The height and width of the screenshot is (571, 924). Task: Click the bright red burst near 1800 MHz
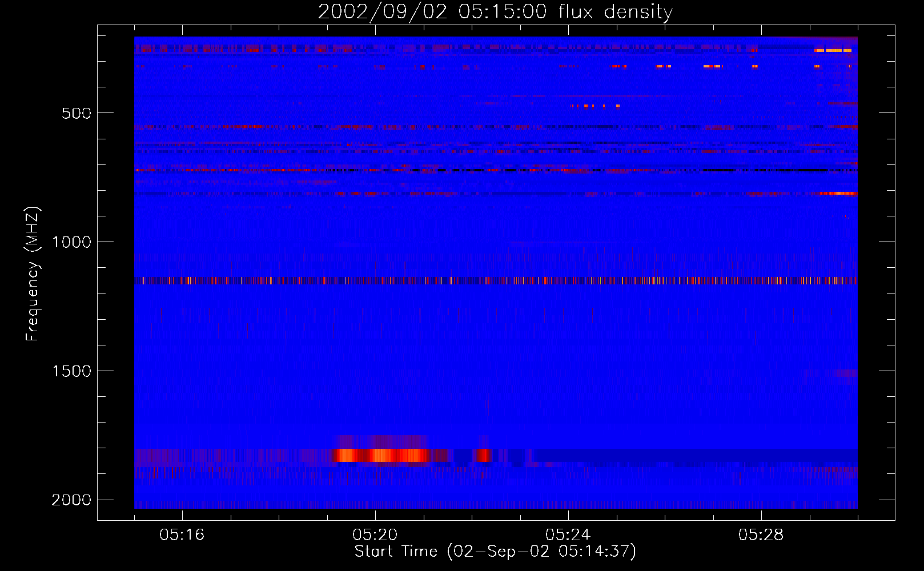[x=381, y=455]
